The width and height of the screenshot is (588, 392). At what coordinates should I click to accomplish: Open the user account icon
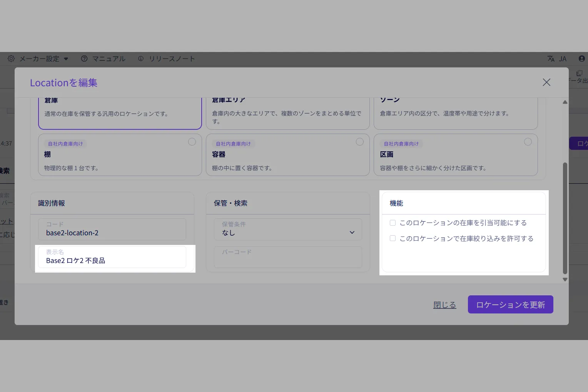pos(582,59)
